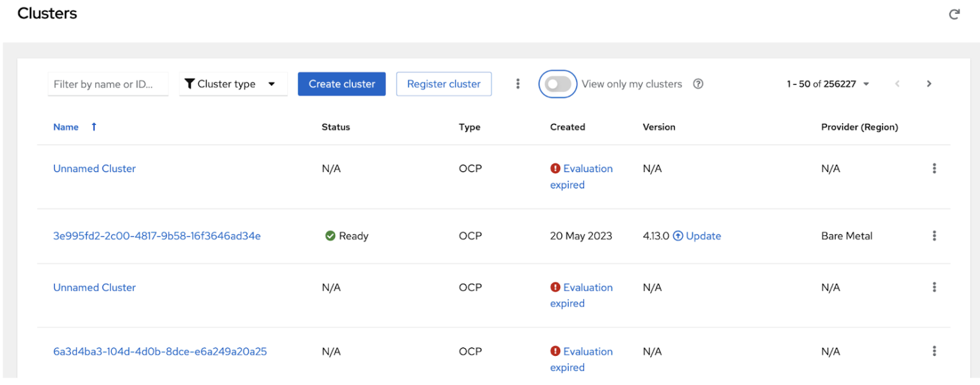
Task: Open the first Unnamed Cluster row actions menu
Action: 934,169
